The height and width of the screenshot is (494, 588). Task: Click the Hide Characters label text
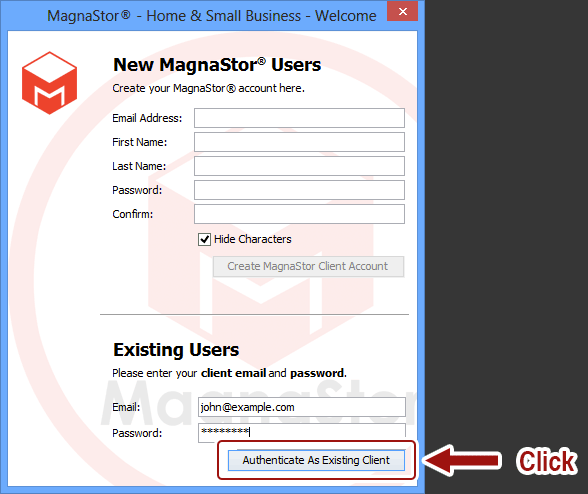pos(252,239)
